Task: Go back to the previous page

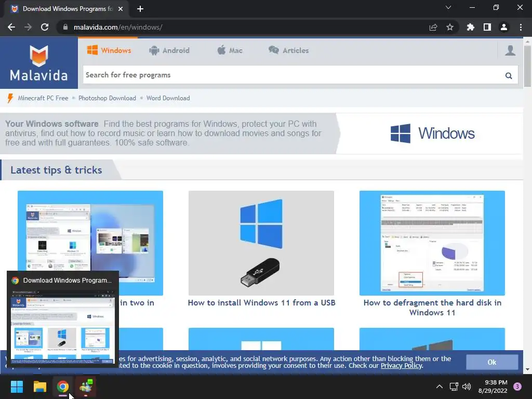Action: pos(11,27)
